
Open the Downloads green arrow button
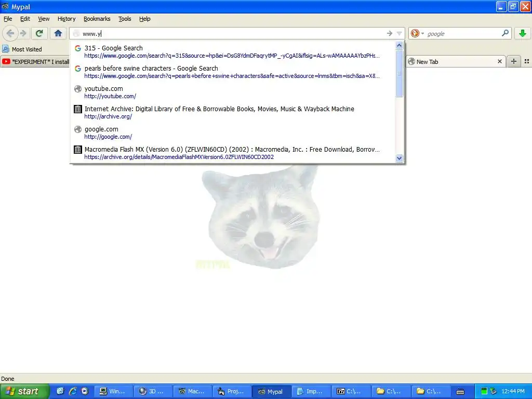click(x=523, y=33)
